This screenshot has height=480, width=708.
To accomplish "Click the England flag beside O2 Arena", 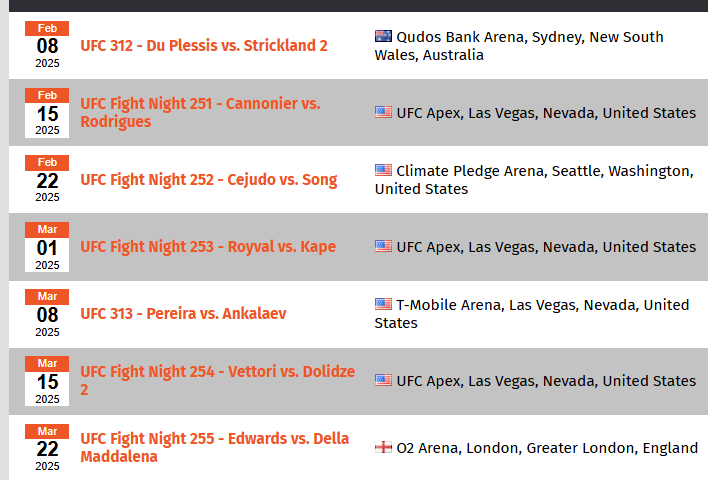I will pos(383,448).
